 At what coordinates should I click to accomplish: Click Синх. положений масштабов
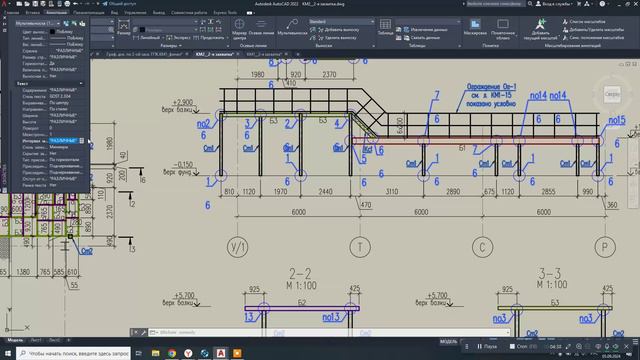pos(593,38)
